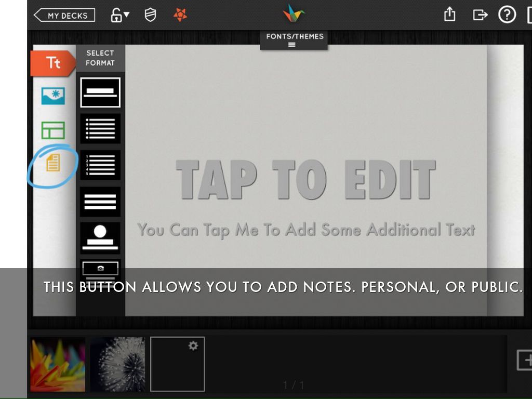Go back to My Decks
Screen dimensions: 532x399
pos(64,15)
